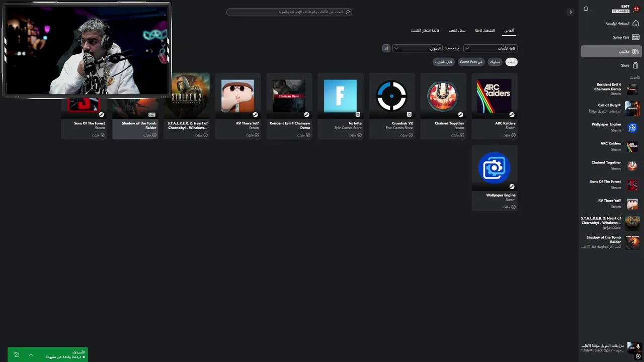Click the magnifier search icon
The image size is (644, 362).
coord(348,12)
